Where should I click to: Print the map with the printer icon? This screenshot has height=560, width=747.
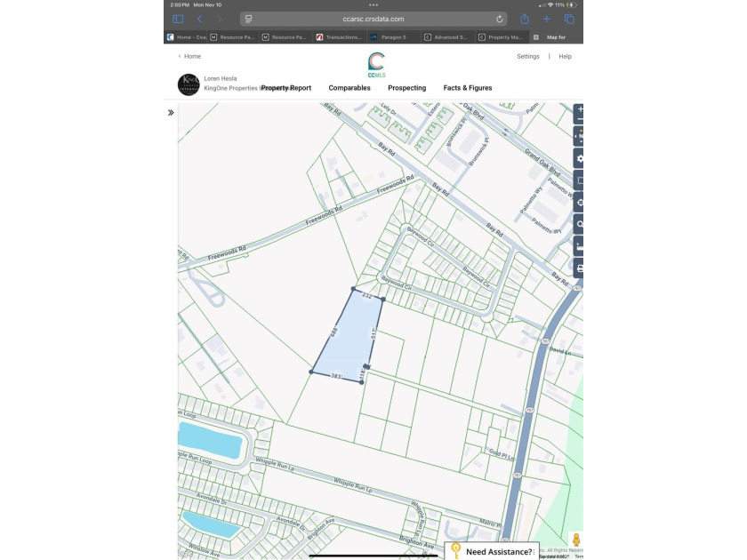pyautogui.click(x=579, y=268)
